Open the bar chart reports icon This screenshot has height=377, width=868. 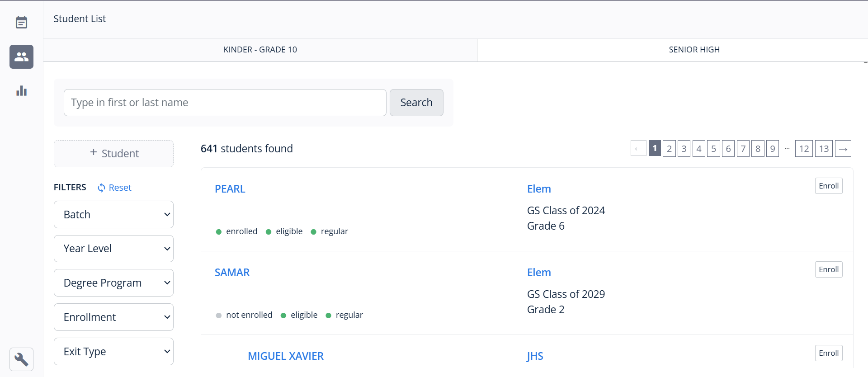(x=21, y=91)
